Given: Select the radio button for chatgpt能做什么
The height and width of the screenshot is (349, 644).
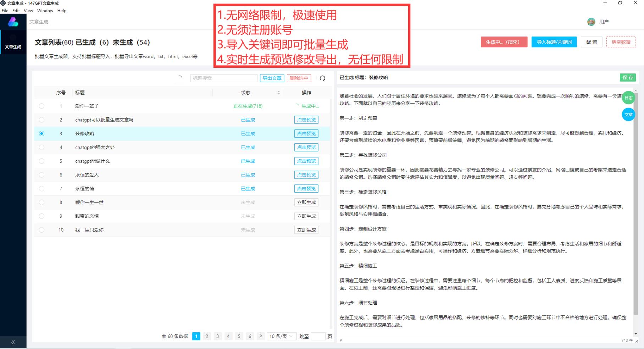Looking at the screenshot, I should (41, 161).
